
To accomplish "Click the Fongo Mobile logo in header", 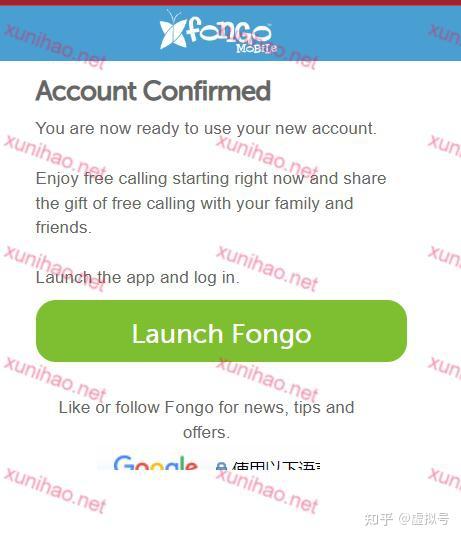I will [x=218, y=33].
